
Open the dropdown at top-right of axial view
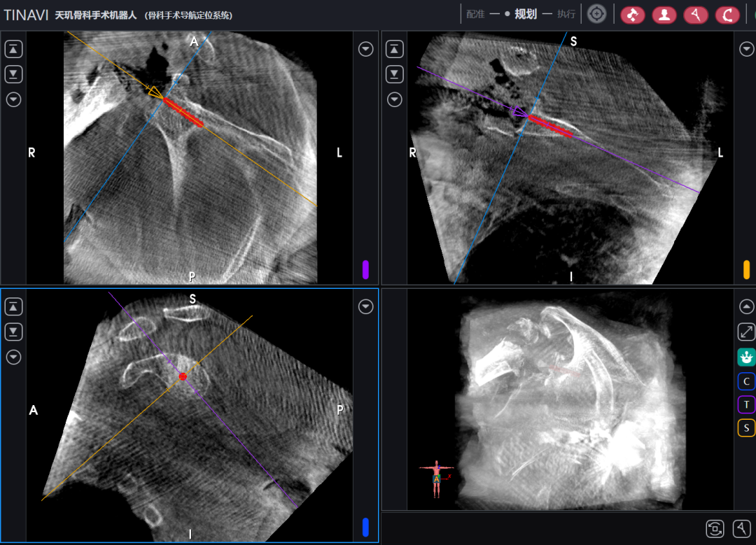365,49
